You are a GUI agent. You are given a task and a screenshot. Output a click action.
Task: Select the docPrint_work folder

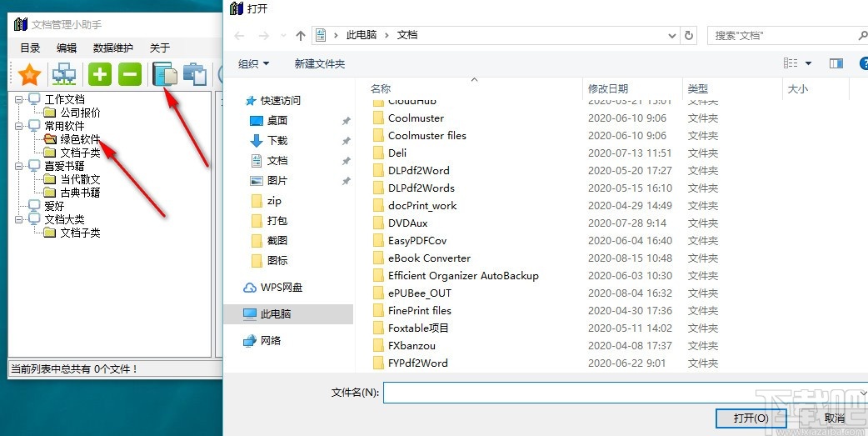coord(422,206)
